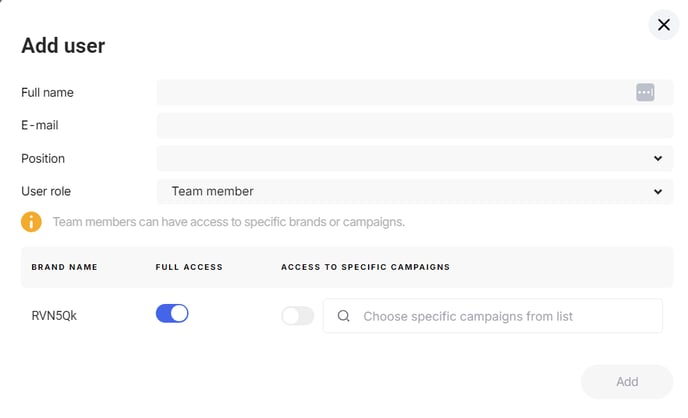Focus the E-mail input field

point(415,125)
